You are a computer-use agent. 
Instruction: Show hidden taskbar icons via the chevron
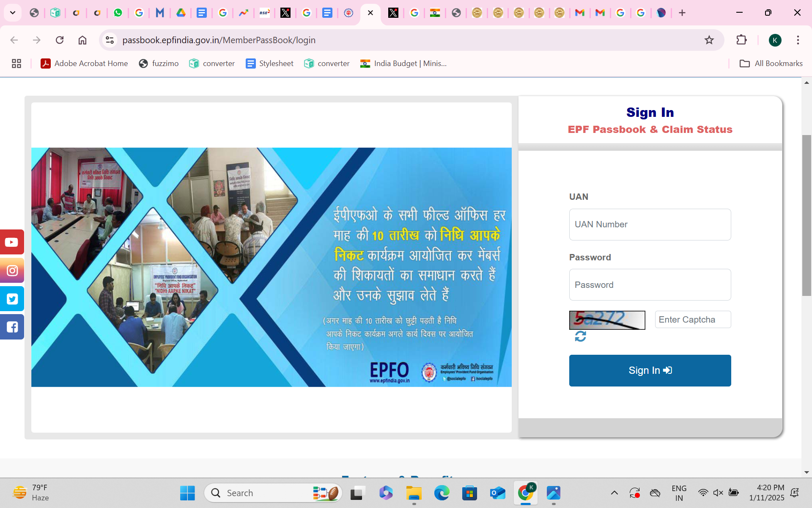coord(614,492)
